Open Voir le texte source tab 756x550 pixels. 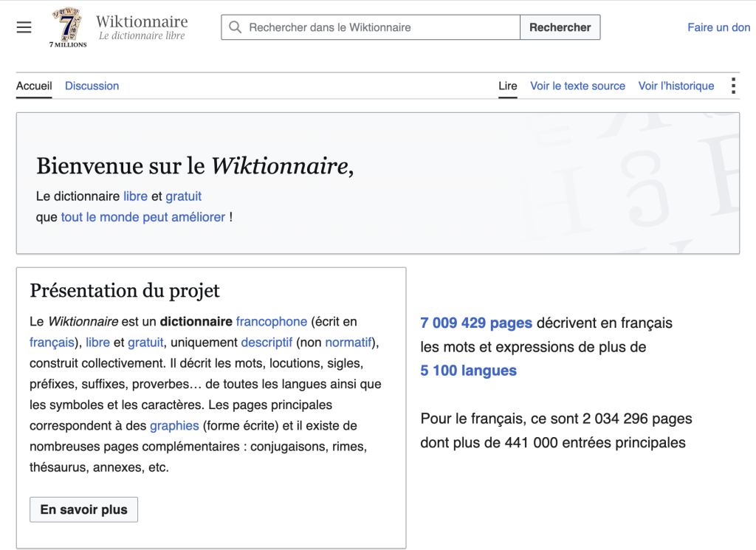click(x=577, y=86)
